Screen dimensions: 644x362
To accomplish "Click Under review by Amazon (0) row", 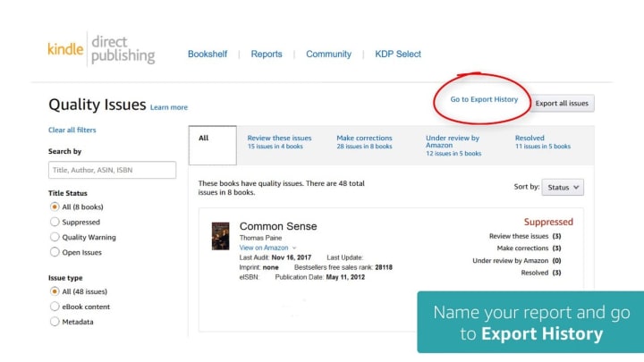I will (517, 260).
